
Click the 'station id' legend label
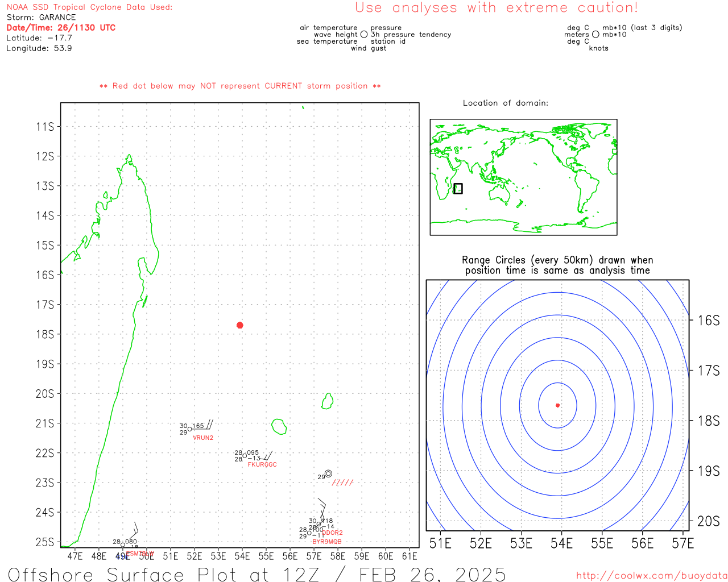(x=388, y=41)
